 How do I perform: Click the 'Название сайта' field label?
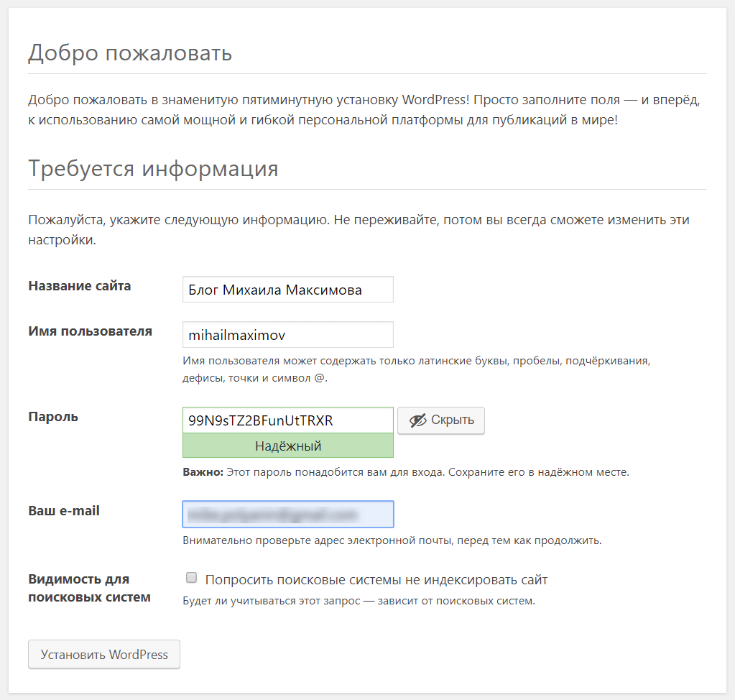click(80, 286)
